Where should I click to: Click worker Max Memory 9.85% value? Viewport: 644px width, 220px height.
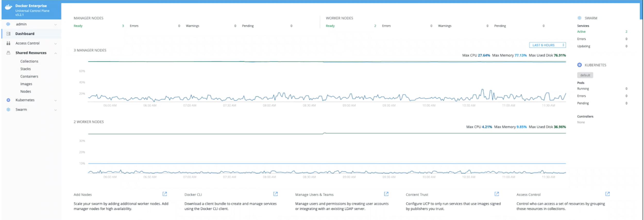521,127
